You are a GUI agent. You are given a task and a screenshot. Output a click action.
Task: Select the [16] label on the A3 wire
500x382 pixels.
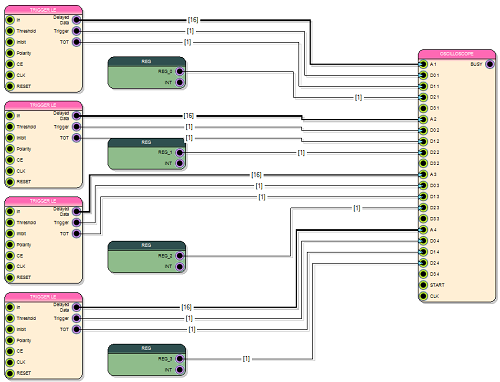[256, 175]
